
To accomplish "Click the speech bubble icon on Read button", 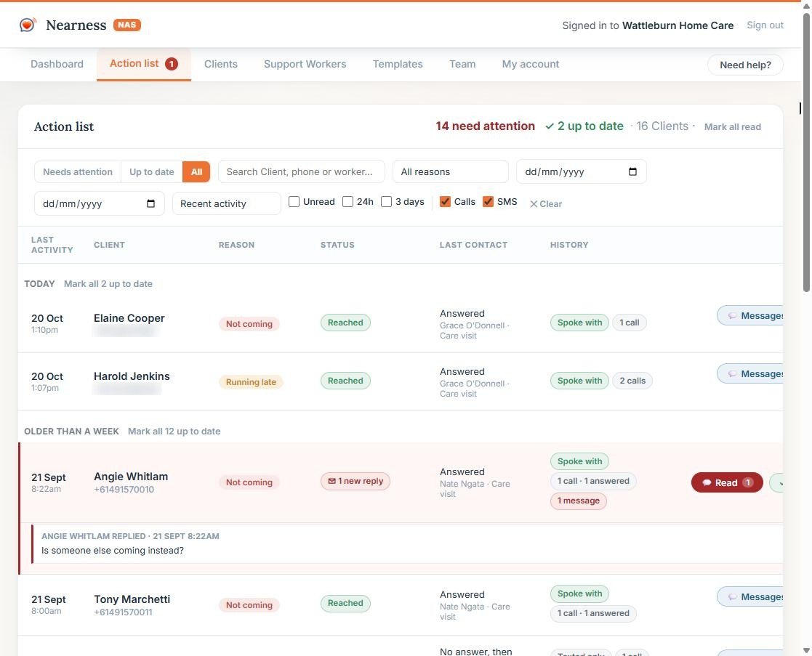I will tap(707, 482).
